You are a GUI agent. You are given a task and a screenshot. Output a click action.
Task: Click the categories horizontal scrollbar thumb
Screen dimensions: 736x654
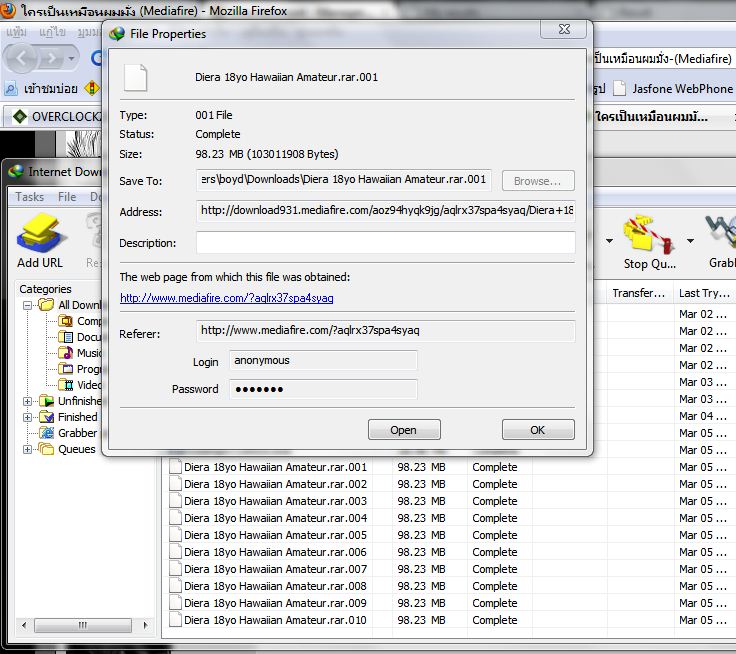[x=83, y=625]
